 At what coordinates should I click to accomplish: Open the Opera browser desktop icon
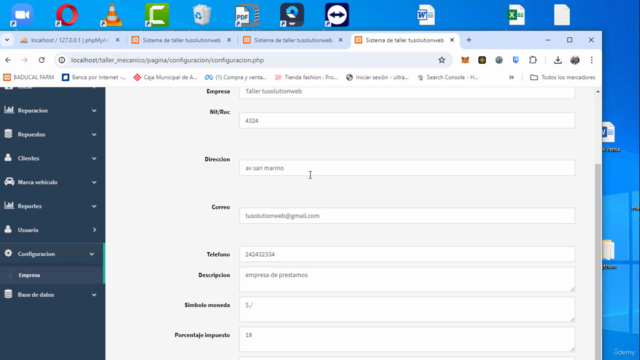coord(67,15)
